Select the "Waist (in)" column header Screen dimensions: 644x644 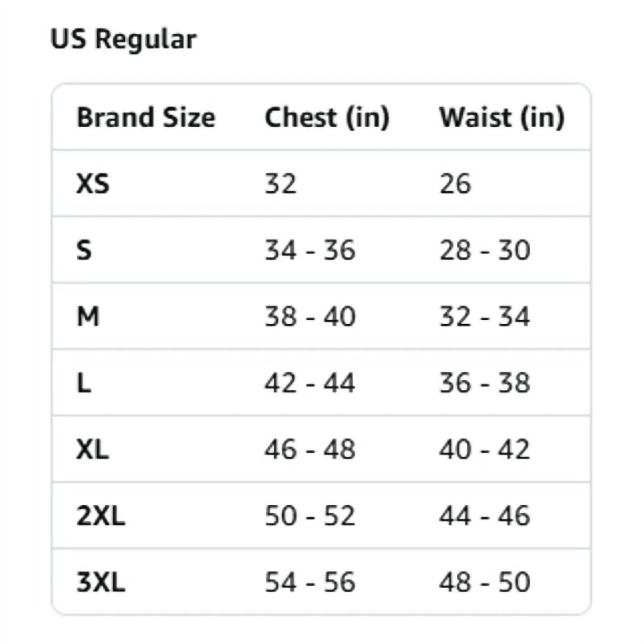(501, 117)
